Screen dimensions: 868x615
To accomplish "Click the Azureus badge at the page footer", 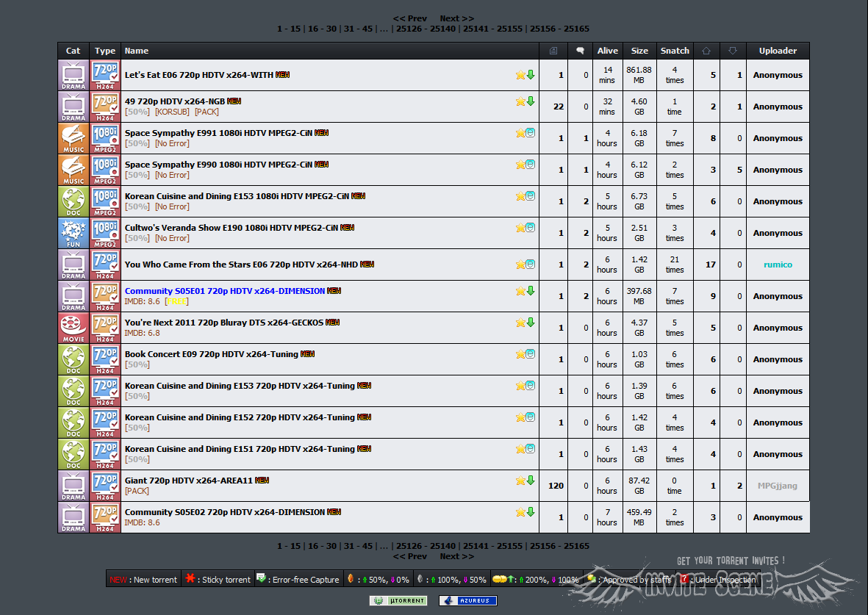I will [468, 600].
